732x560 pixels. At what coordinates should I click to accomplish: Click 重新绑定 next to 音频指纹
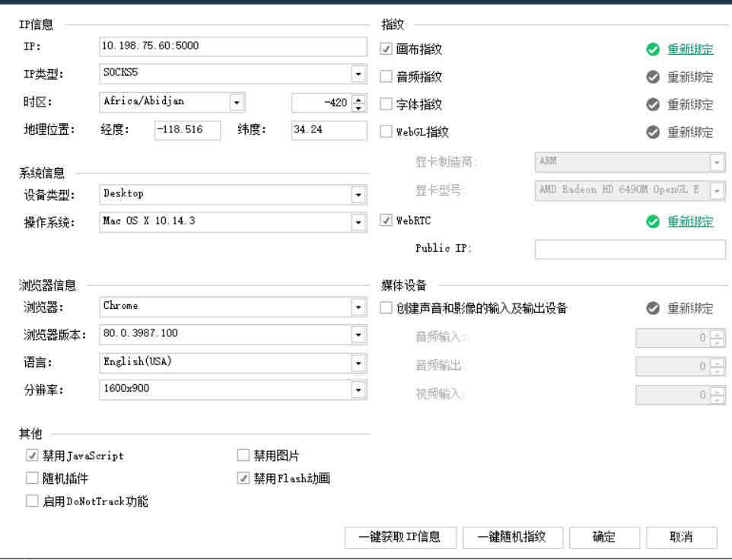tap(690, 77)
